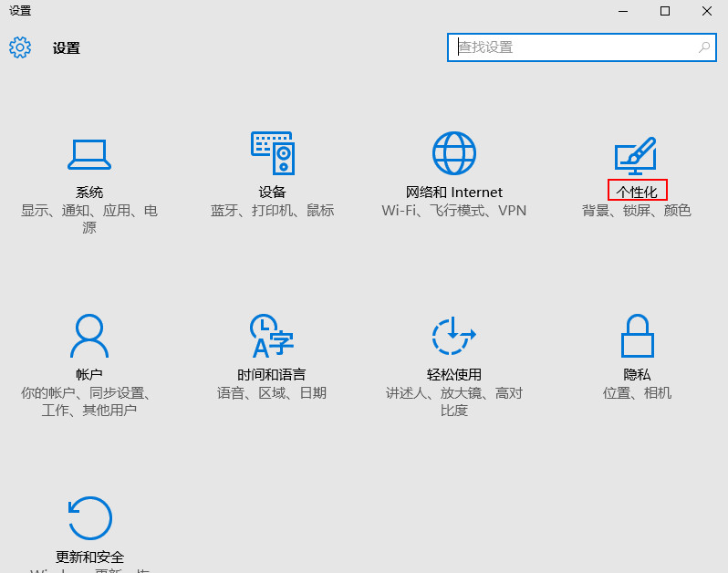728x573 pixels.
Task: Click the 系统 label
Action: pyautogui.click(x=89, y=193)
